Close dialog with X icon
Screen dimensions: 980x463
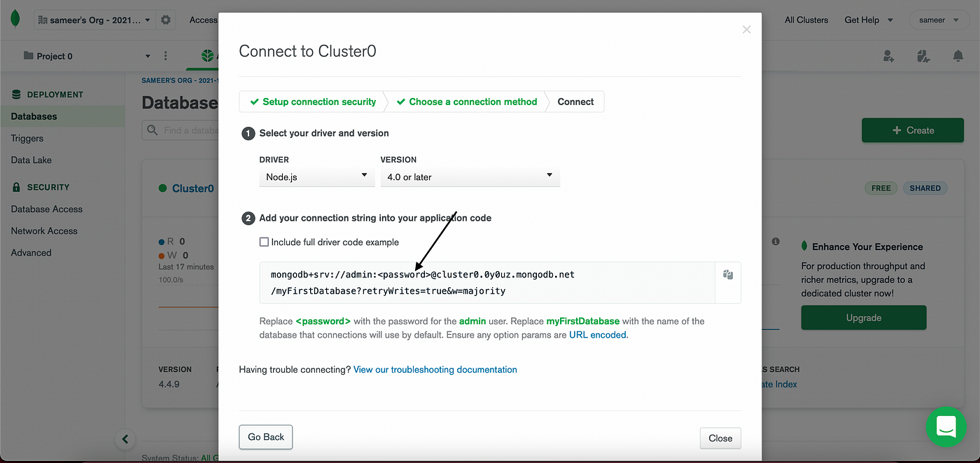click(x=746, y=29)
